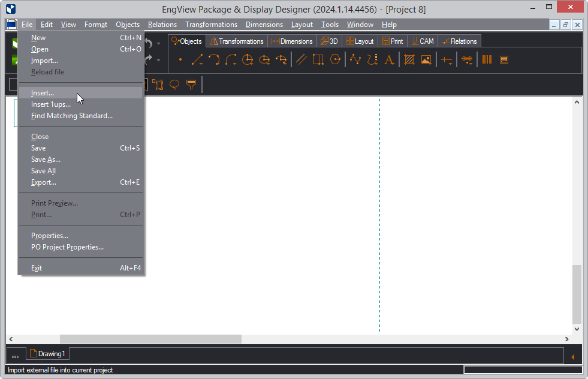The width and height of the screenshot is (588, 379).
Task: Click the vertical scrollbar thumb
Action: [x=577, y=293]
